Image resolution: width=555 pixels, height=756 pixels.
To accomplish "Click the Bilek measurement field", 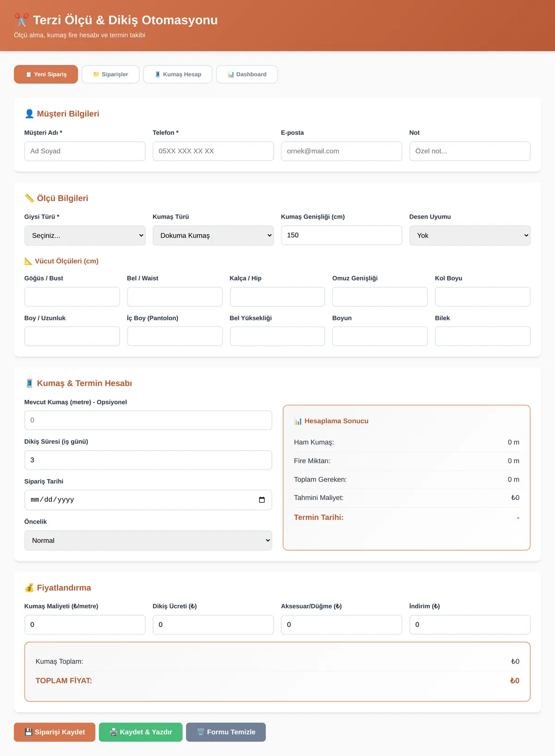I will click(x=483, y=336).
